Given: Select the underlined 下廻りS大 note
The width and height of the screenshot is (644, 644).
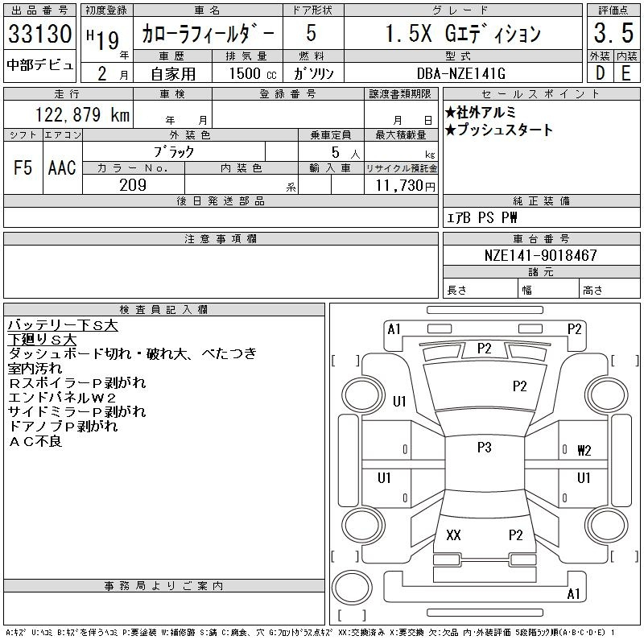Looking at the screenshot, I should (x=41, y=340).
